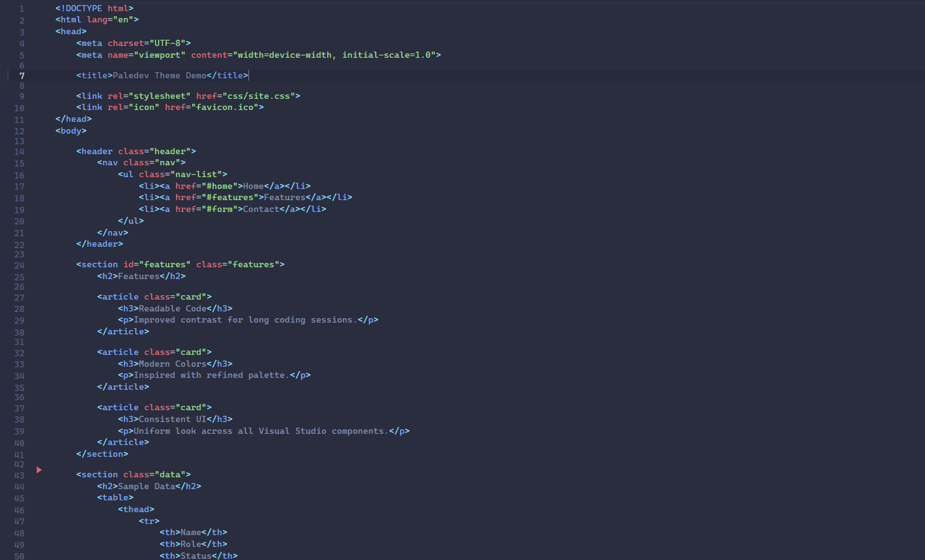This screenshot has width=925, height=560.
Task: Click the <header class="header"> line
Action: (136, 151)
